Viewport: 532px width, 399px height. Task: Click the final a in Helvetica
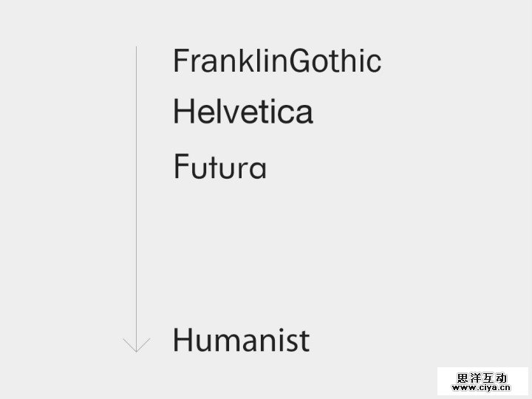point(304,115)
